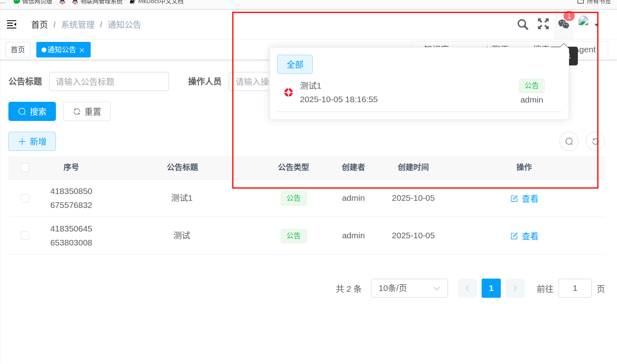Close the 通知公告 tab with X
Screen dimensions: 617x364
[82, 50]
